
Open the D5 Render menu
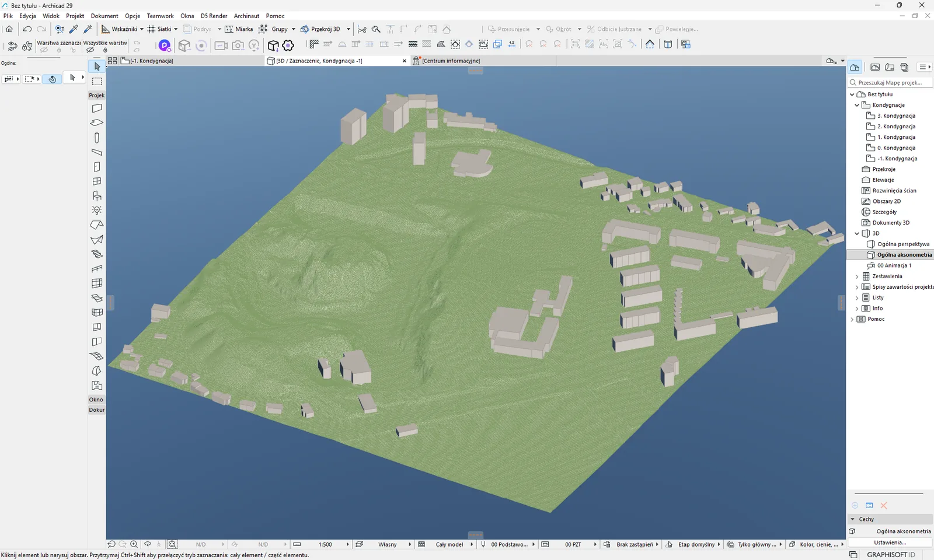click(x=214, y=16)
